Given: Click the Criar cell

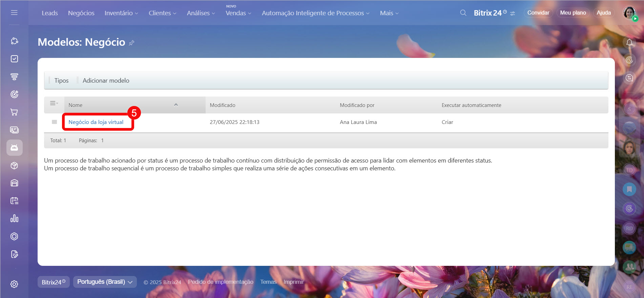Looking at the screenshot, I should point(447,122).
